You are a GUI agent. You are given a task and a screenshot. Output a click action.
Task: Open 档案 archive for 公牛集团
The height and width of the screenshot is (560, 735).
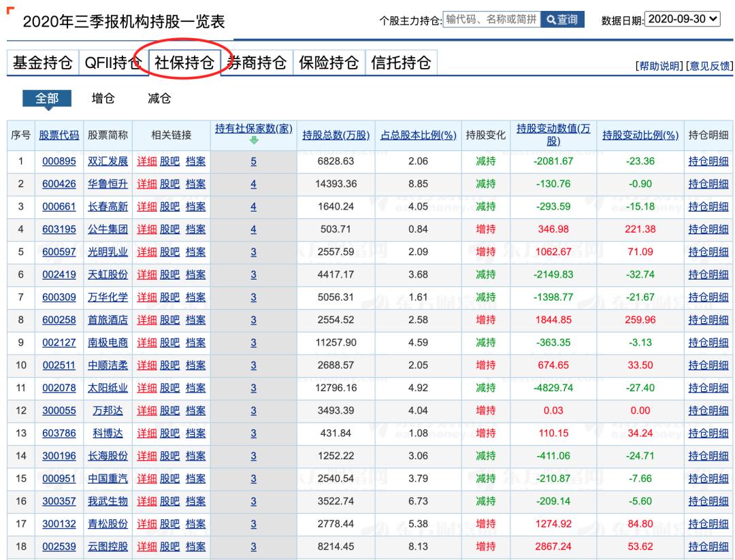(x=195, y=229)
